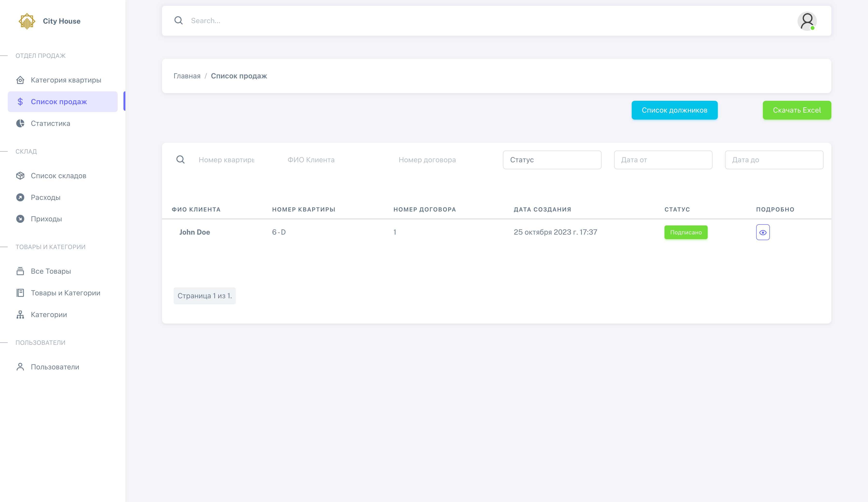Click the filter row search magnifier icon
The height and width of the screenshot is (502, 868).
(x=181, y=160)
